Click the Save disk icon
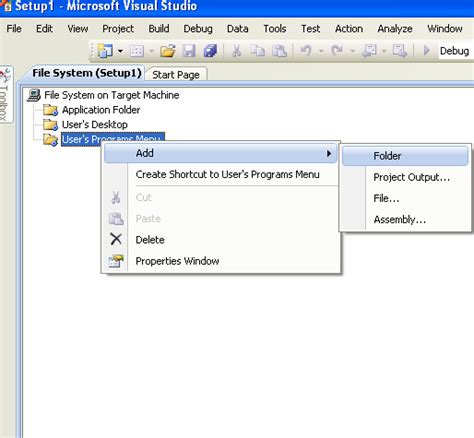474x438 pixels. [189, 51]
